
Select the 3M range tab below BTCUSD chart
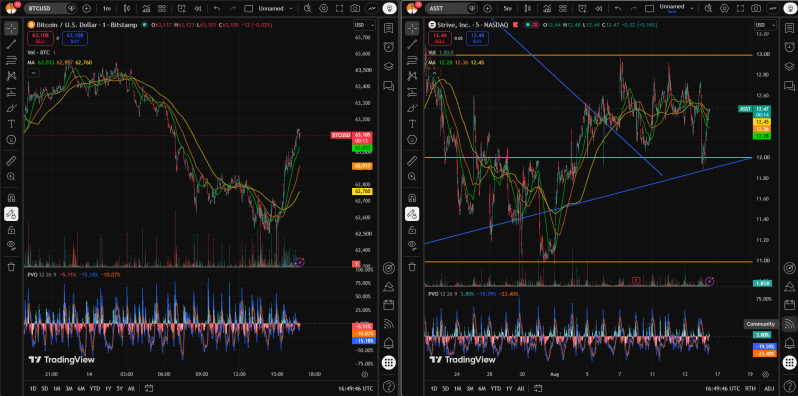coord(69,388)
